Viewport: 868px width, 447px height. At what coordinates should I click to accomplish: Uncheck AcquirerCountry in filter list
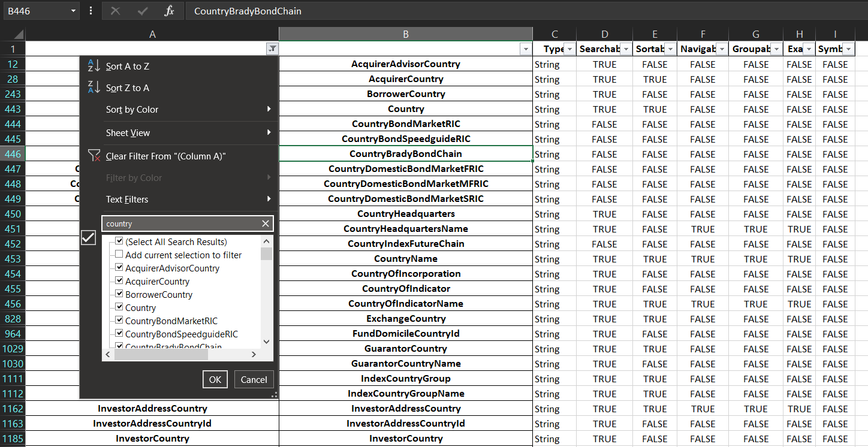[x=119, y=281]
